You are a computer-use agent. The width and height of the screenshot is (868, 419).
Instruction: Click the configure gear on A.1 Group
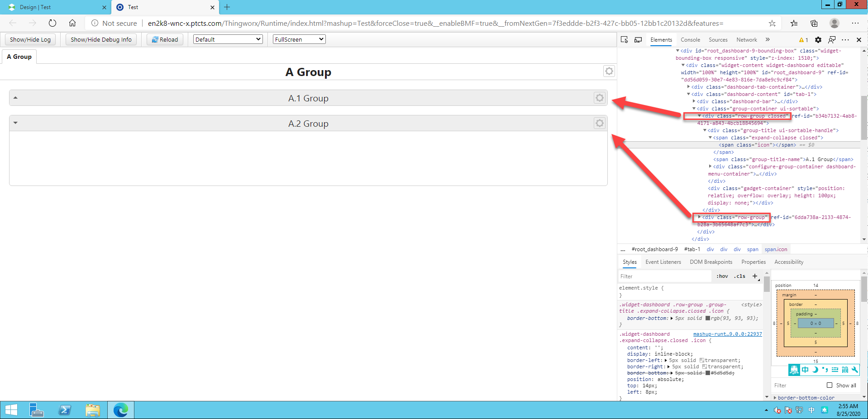(599, 98)
